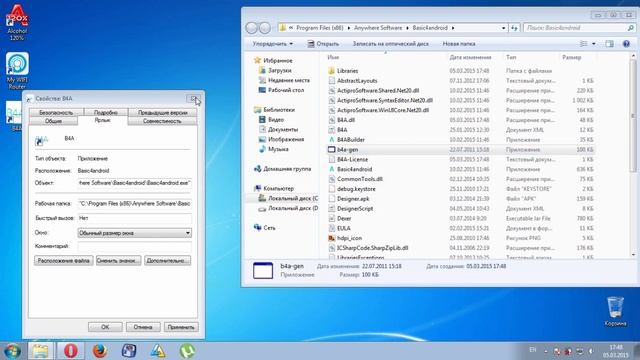This screenshot has height=360, width=640.
Task: Click the Дополнительно button
Action: click(x=167, y=260)
